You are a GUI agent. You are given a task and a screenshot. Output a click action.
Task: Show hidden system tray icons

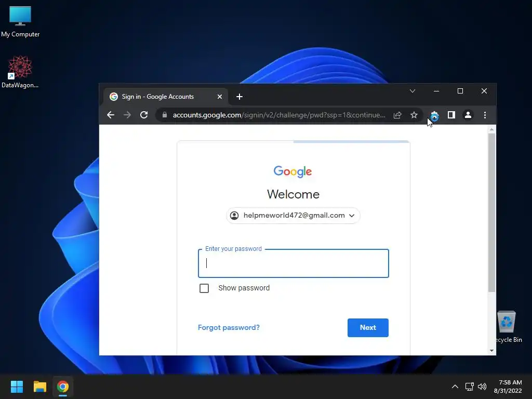pos(455,387)
